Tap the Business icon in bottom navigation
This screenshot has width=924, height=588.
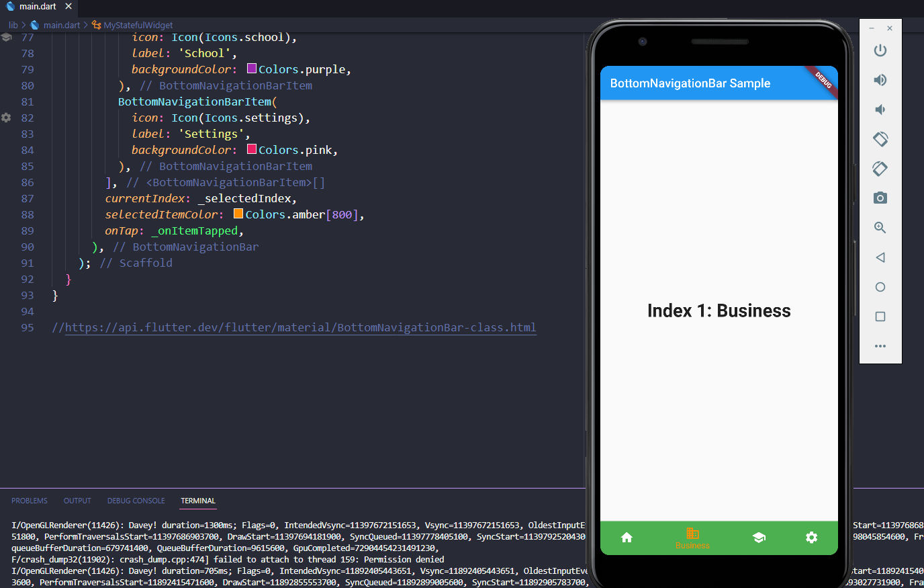coord(692,534)
